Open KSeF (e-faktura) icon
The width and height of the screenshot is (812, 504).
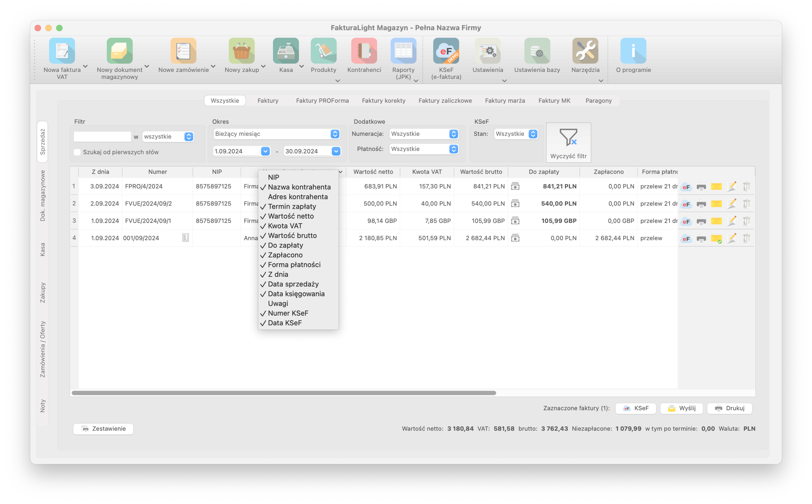(x=446, y=51)
